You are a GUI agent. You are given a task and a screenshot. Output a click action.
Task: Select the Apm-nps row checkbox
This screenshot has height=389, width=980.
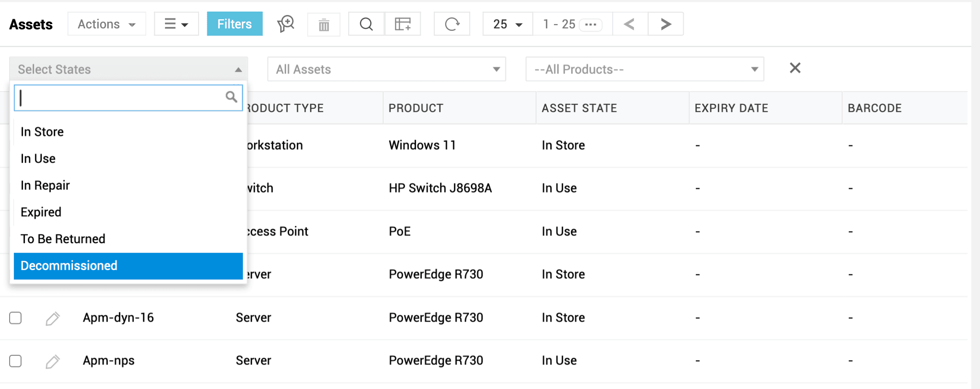click(15, 361)
